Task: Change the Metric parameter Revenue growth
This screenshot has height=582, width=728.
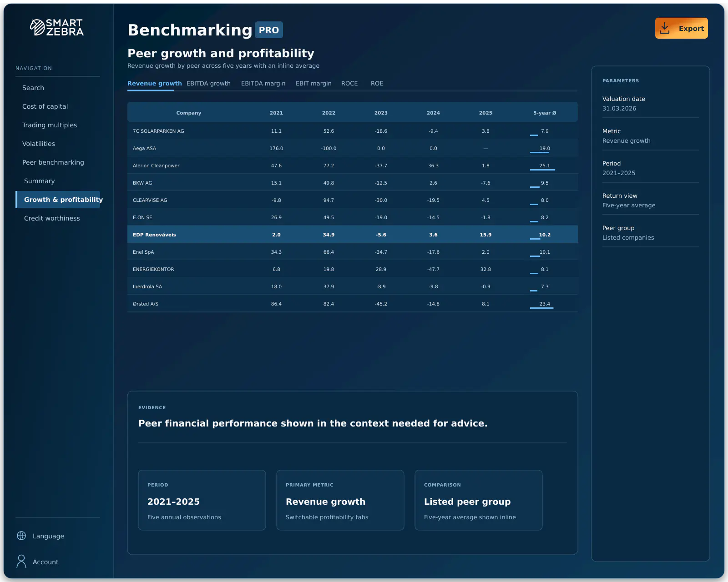Action: 650,136
